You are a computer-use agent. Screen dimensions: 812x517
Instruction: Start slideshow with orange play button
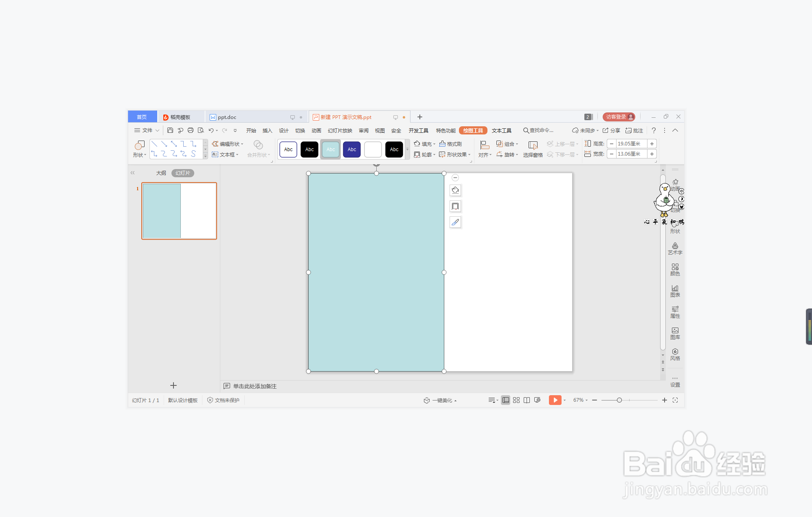(x=555, y=400)
